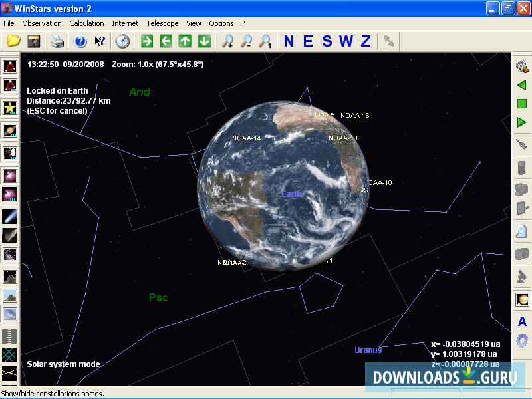The width and height of the screenshot is (532, 399).
Task: Look toward Zenith with Z button
Action: [x=365, y=41]
